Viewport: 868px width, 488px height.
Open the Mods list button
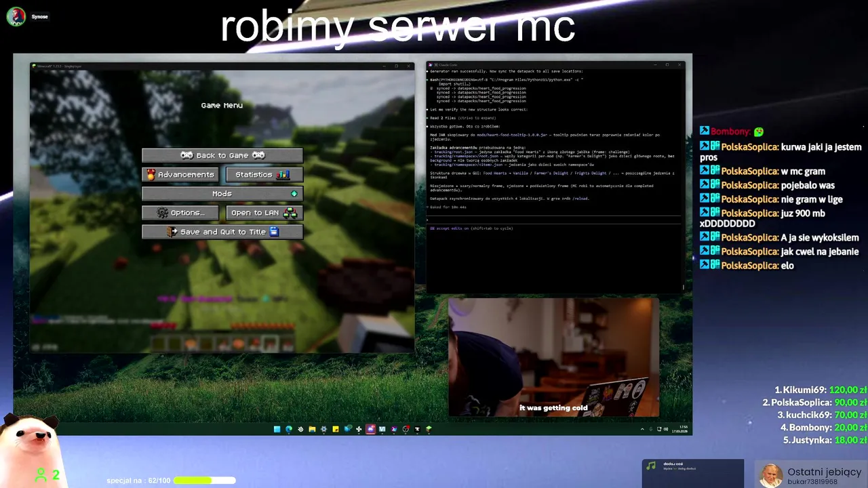click(222, 193)
